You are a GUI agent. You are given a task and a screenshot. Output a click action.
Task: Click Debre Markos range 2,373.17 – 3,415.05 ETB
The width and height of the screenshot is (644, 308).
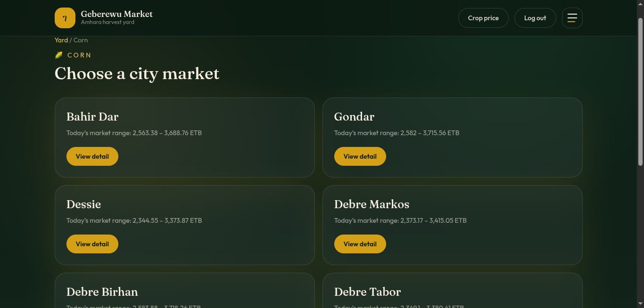(401, 220)
